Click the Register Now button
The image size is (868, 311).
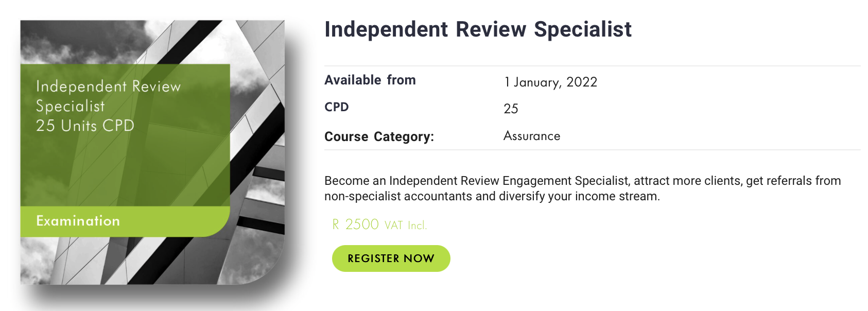click(391, 258)
